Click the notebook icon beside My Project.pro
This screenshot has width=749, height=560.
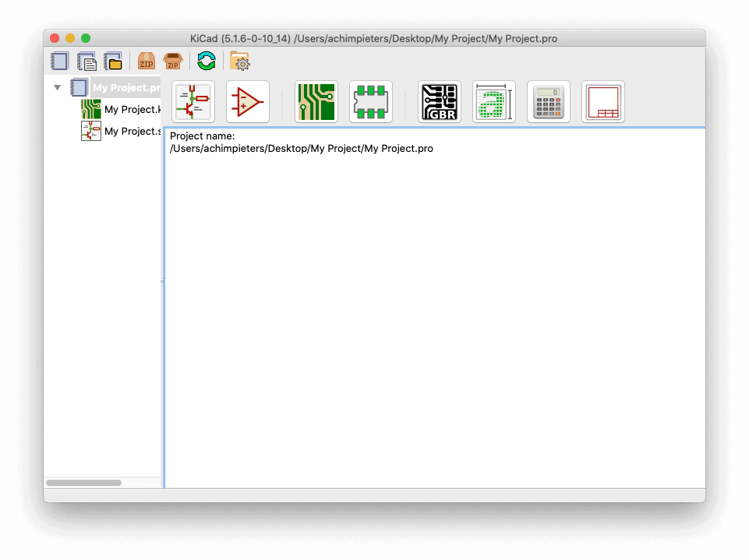(x=79, y=87)
